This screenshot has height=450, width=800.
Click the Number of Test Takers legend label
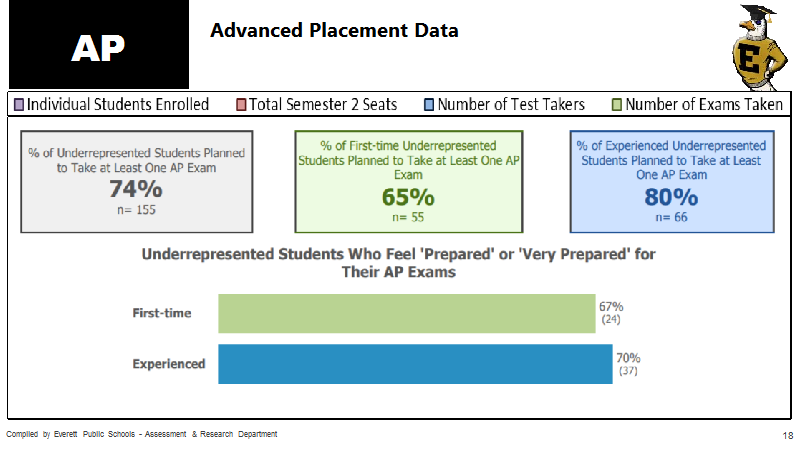pos(511,105)
